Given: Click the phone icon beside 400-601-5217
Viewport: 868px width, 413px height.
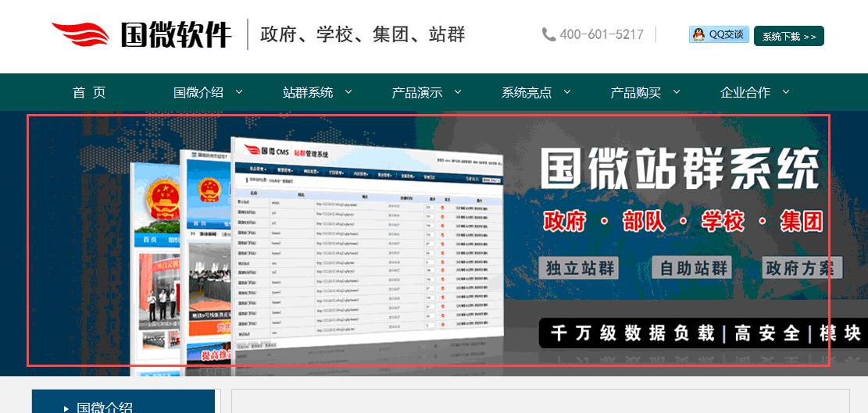Looking at the screenshot, I should coord(548,34).
